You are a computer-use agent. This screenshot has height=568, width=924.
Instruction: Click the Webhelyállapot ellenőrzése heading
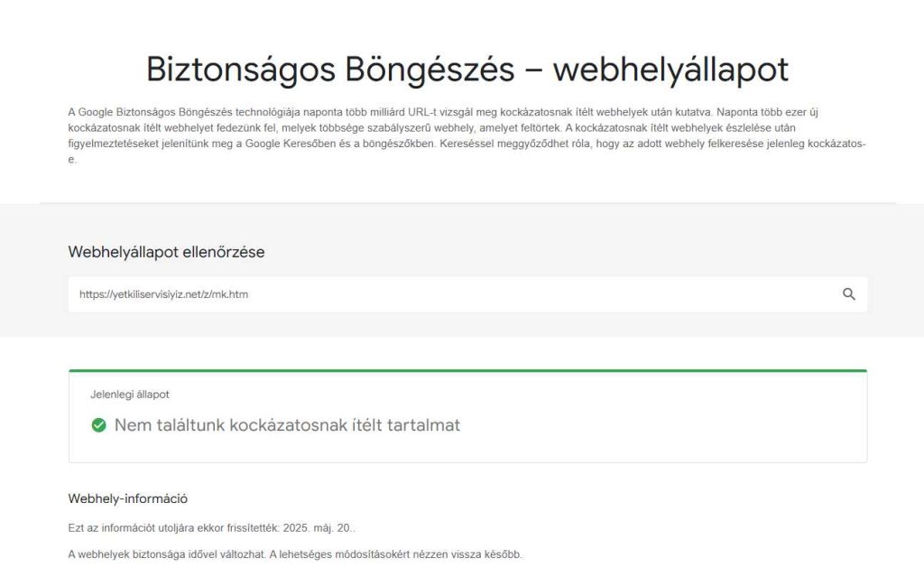[166, 252]
